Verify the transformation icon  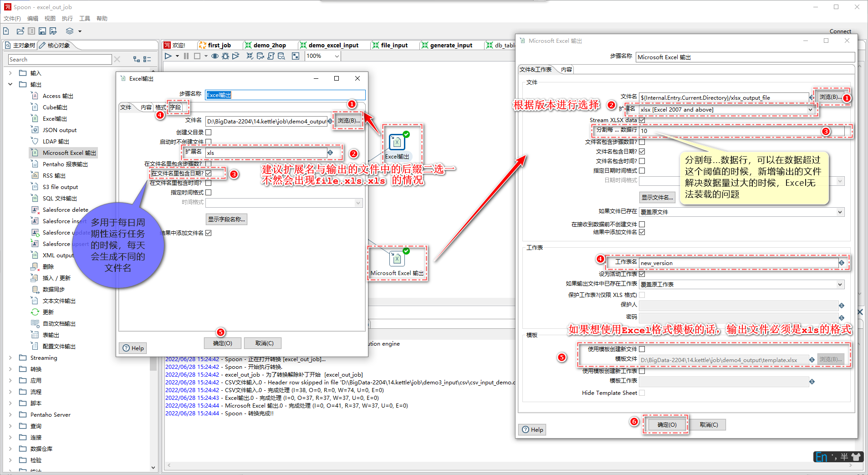250,56
